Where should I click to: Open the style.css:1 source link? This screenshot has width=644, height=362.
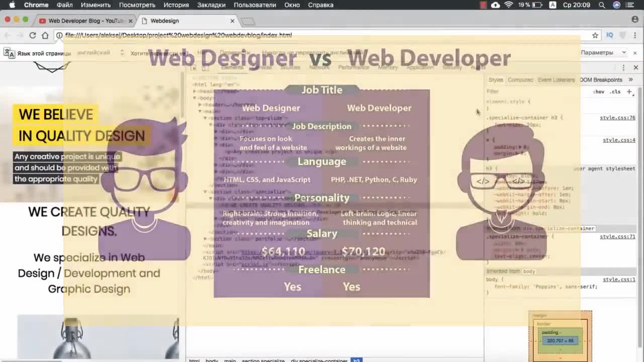pyautogui.click(x=619, y=280)
